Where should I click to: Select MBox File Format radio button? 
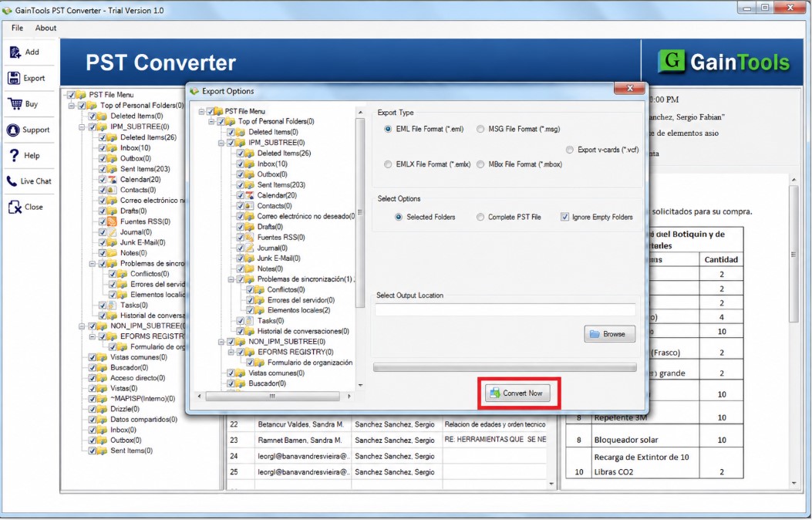click(480, 164)
